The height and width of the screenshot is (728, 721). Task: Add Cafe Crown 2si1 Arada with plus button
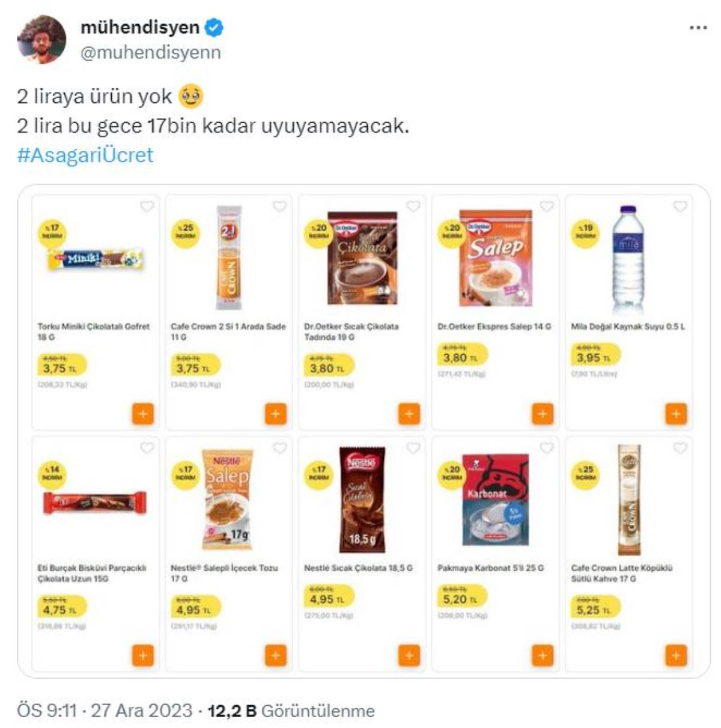[276, 414]
